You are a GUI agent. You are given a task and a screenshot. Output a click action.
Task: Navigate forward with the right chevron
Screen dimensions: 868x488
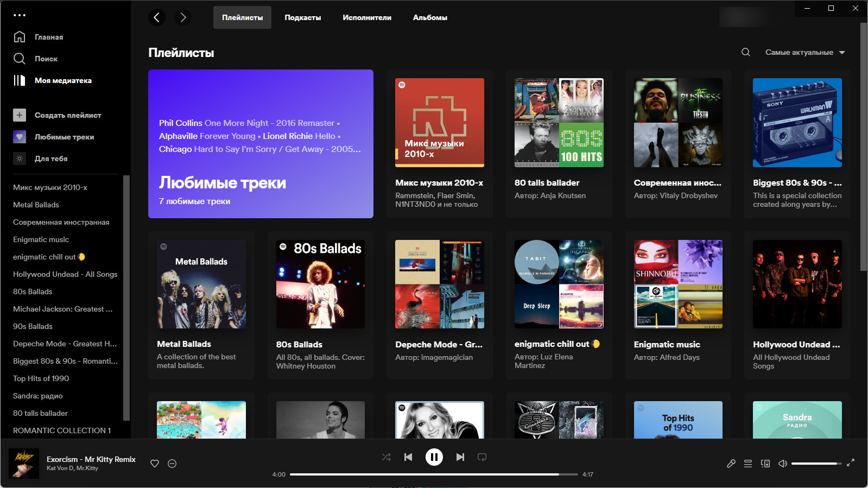click(x=183, y=17)
